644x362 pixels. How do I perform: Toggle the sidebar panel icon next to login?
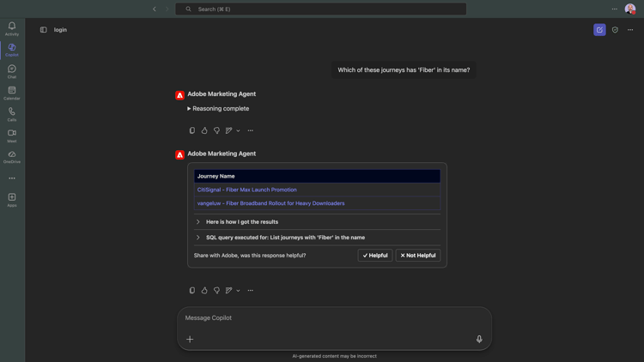pyautogui.click(x=44, y=29)
